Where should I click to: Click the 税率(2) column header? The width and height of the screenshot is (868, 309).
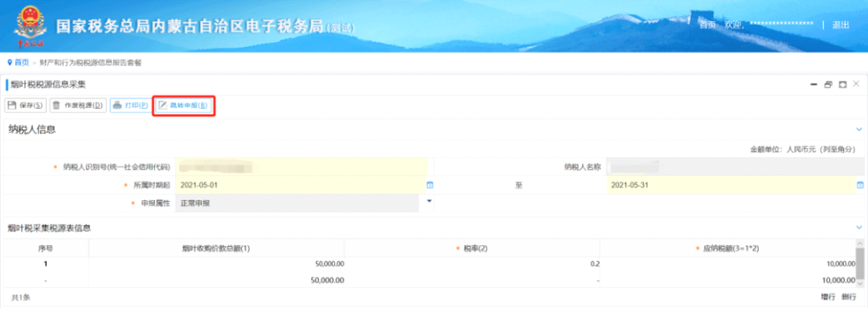(x=472, y=249)
